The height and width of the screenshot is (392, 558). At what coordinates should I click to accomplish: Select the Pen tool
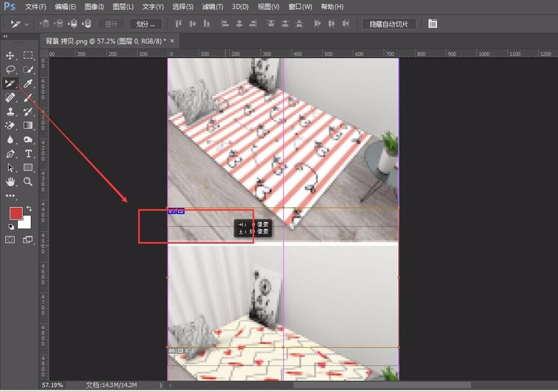[11, 153]
